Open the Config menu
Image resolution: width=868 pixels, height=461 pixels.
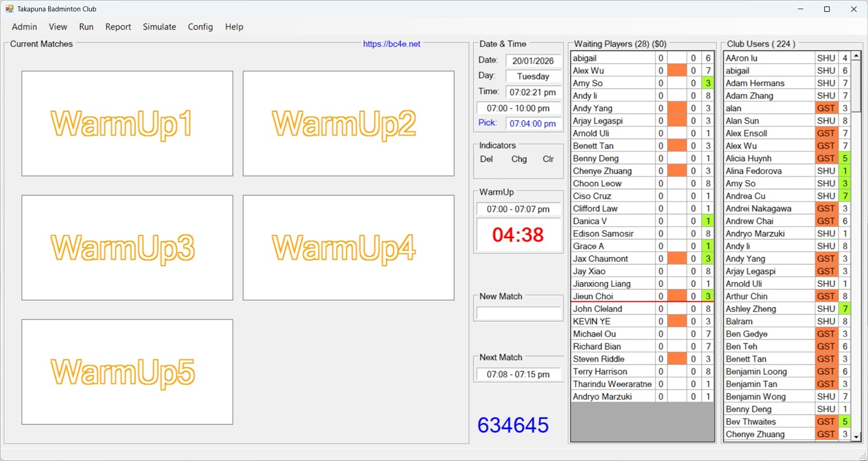click(200, 27)
